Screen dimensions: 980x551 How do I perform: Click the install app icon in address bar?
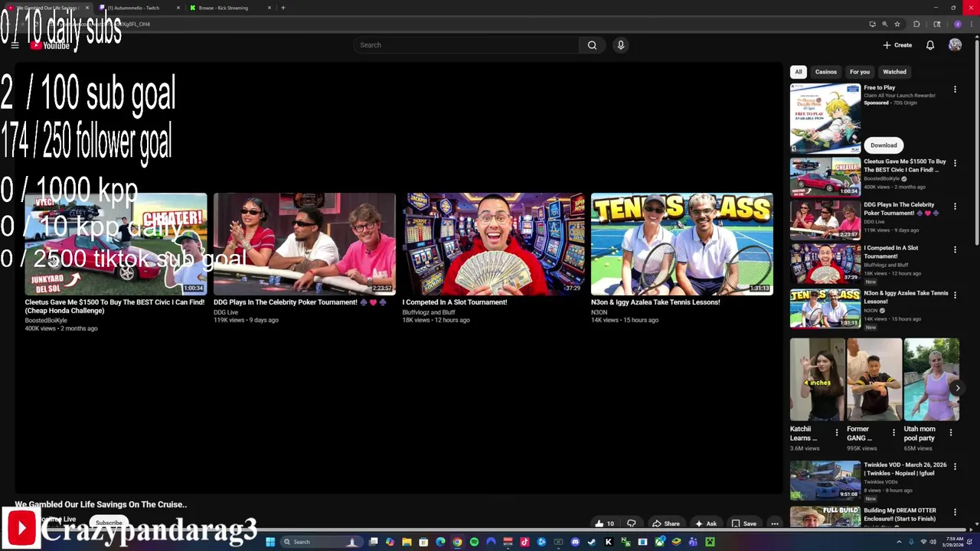tap(872, 24)
